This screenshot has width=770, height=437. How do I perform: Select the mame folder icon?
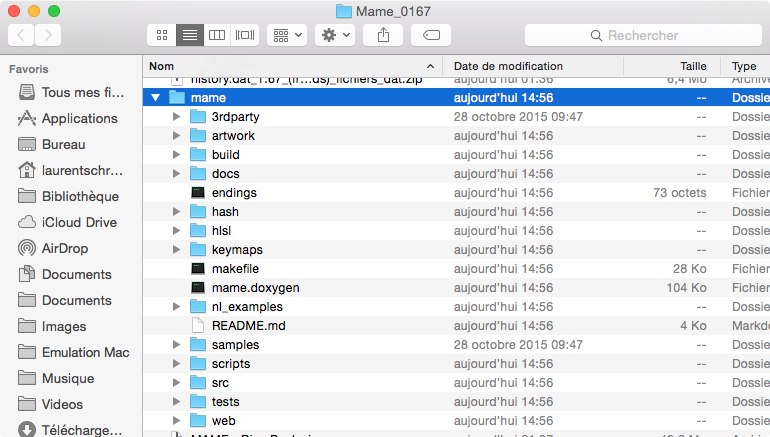tap(177, 97)
